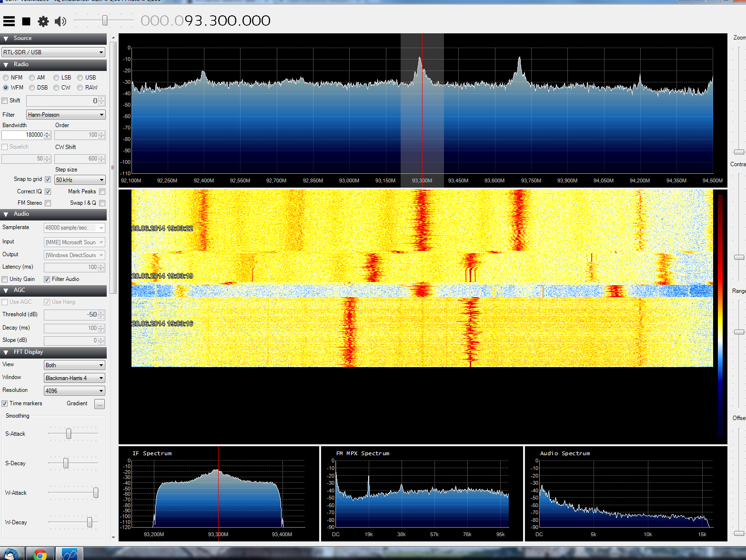Screen dimensions: 746x560
Task: Collapse the AGC panel
Action: click(x=6, y=290)
